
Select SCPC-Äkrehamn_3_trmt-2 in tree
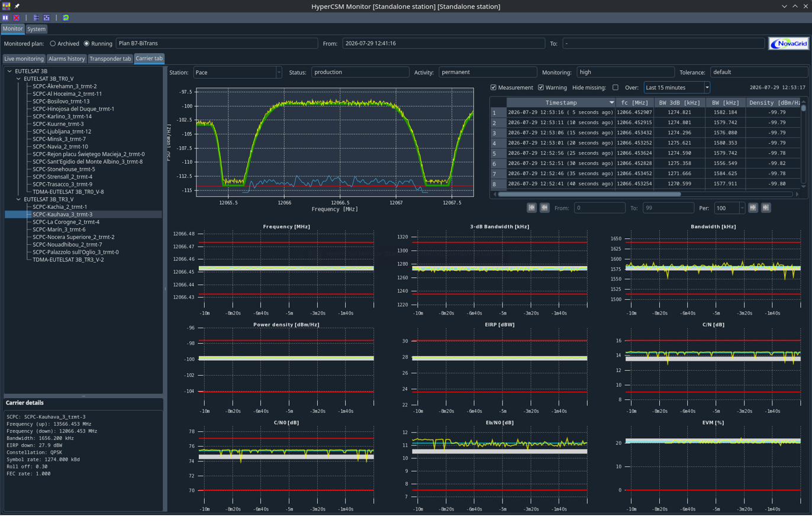point(65,86)
